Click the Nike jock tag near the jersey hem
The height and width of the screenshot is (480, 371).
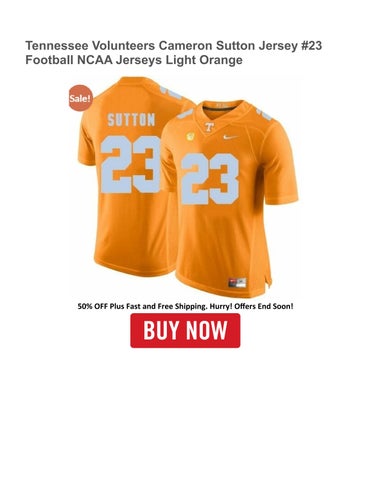(237, 283)
